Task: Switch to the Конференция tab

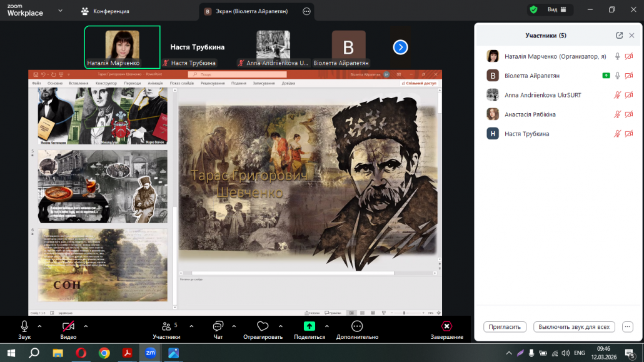Action: [x=106, y=11]
